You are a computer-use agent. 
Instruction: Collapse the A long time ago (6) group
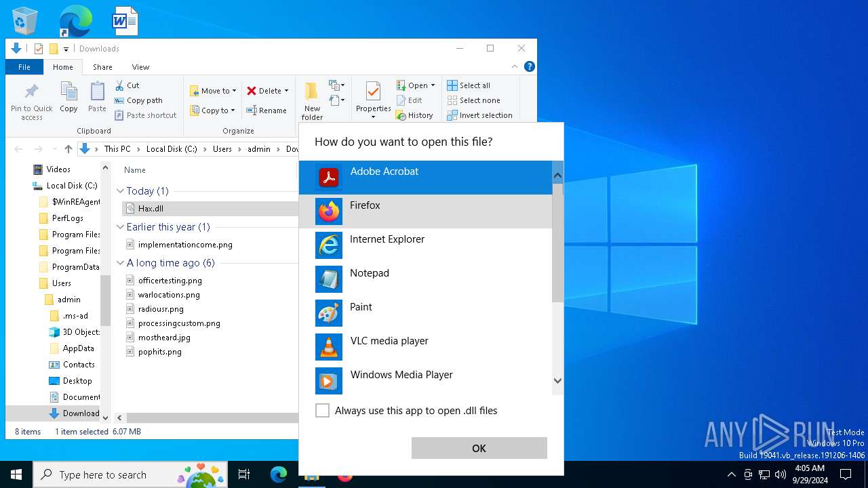(x=120, y=263)
